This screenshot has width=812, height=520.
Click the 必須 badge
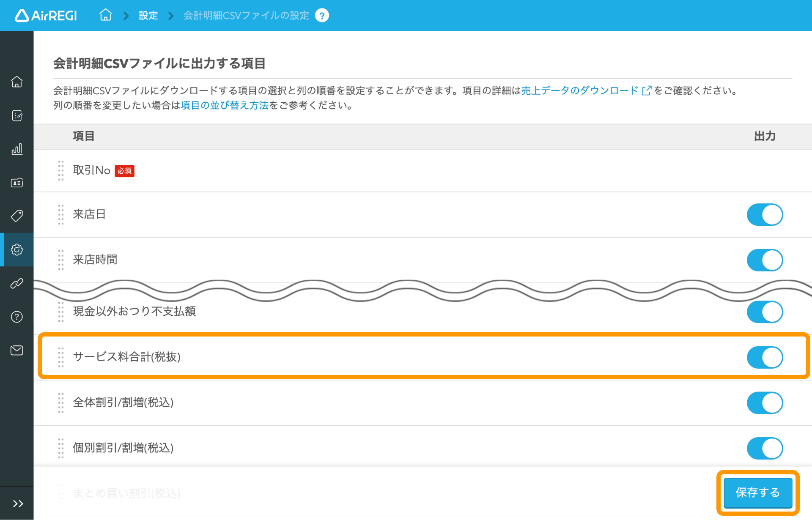(125, 171)
